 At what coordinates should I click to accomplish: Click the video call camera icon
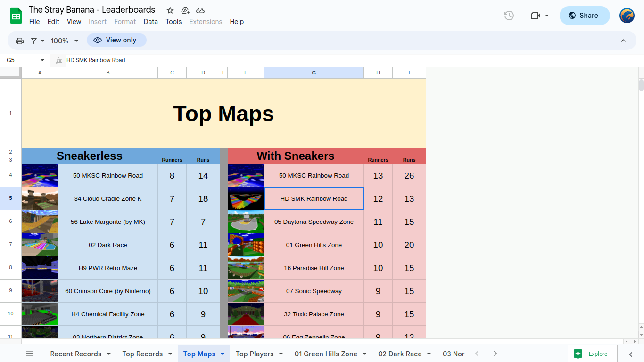(x=535, y=16)
